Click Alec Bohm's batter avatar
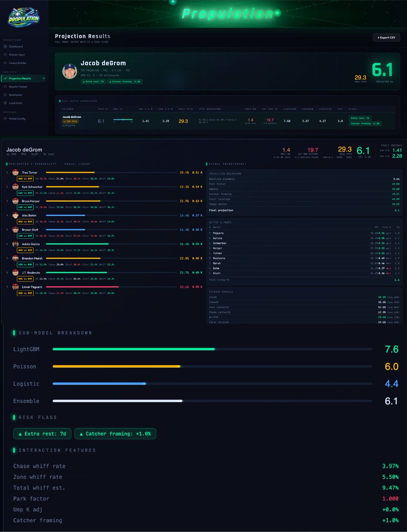 click(x=16, y=215)
